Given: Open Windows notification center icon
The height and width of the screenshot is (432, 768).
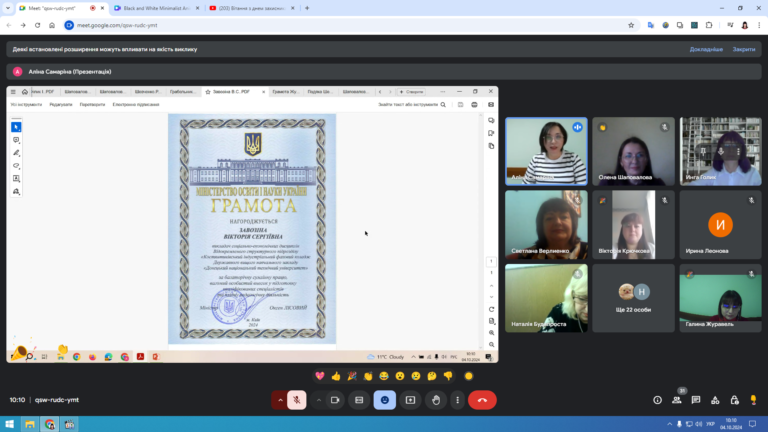Looking at the screenshot, I should 753,424.
